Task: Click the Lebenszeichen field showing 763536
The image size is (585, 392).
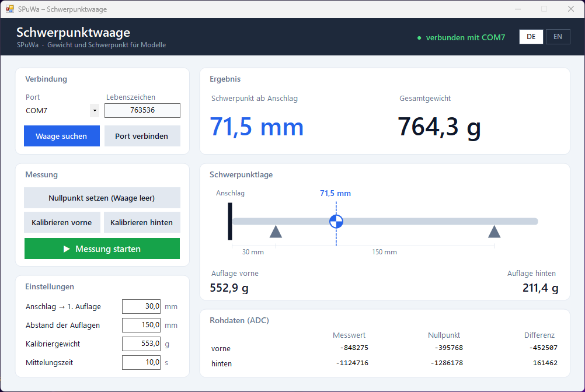Action: click(x=142, y=110)
